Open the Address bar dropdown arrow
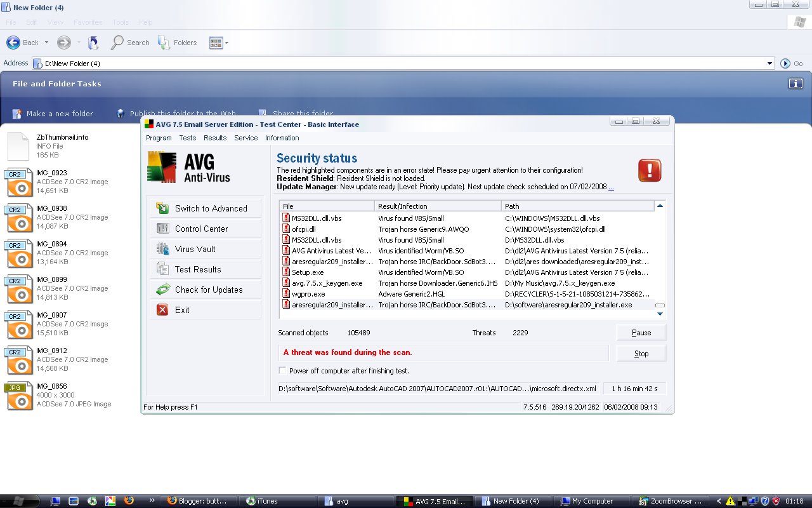This screenshot has width=812, height=508. pyautogui.click(x=770, y=63)
